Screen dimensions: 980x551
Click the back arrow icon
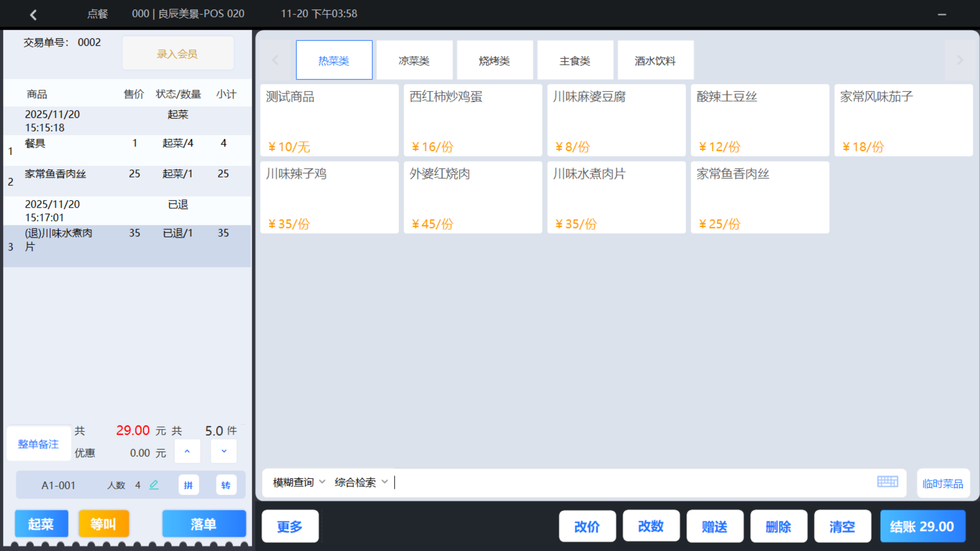(34, 14)
